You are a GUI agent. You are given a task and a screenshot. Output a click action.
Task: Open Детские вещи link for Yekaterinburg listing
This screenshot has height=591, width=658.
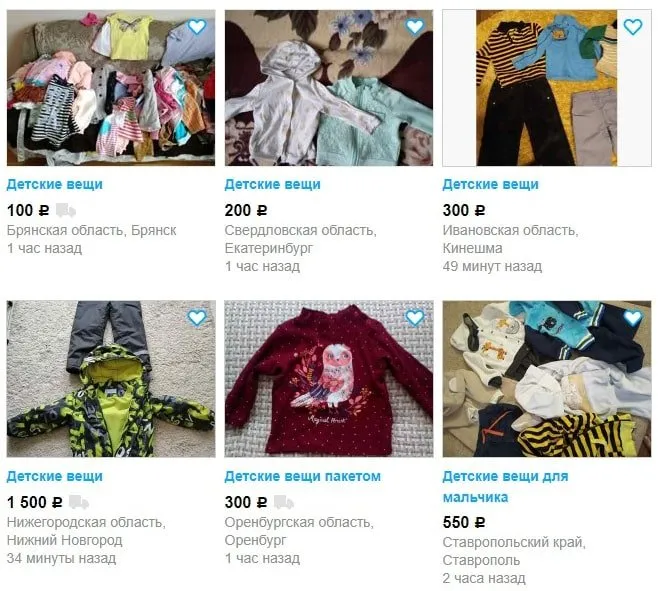(272, 184)
